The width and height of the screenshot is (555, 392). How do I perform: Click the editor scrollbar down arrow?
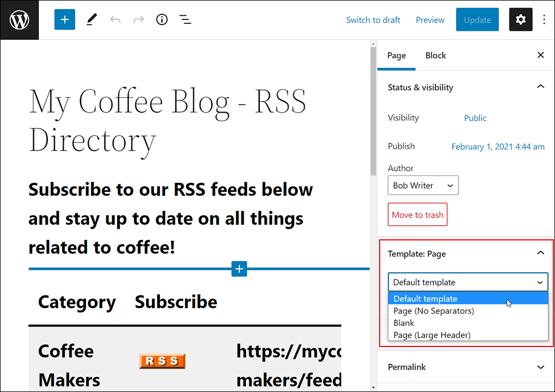(x=373, y=388)
